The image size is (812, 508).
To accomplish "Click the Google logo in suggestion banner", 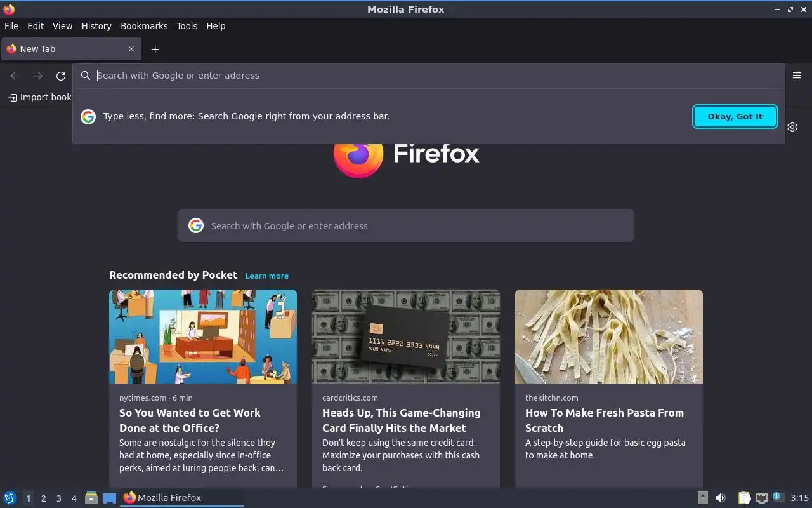I will pos(88,116).
